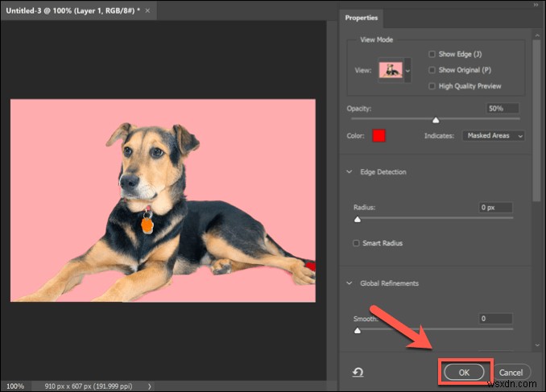Open the red overlay Color swatch
The image size is (546, 392).
[378, 136]
